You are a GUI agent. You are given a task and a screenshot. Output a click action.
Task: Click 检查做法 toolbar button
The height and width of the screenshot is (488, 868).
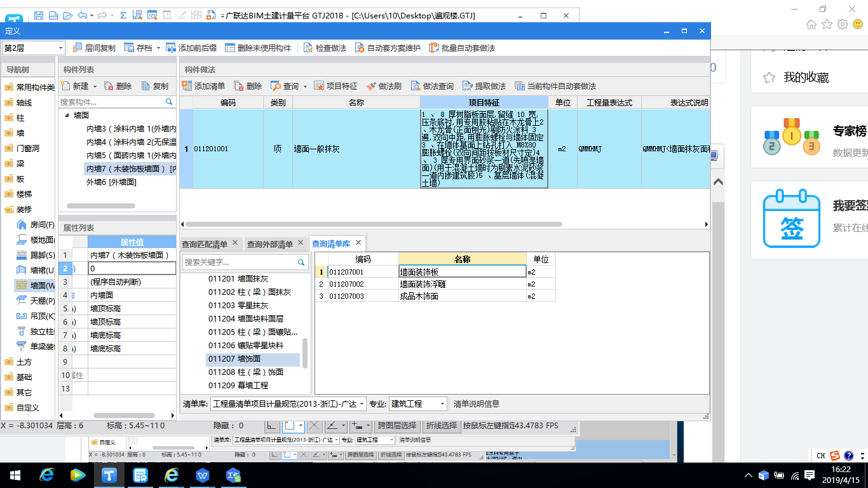coord(325,48)
